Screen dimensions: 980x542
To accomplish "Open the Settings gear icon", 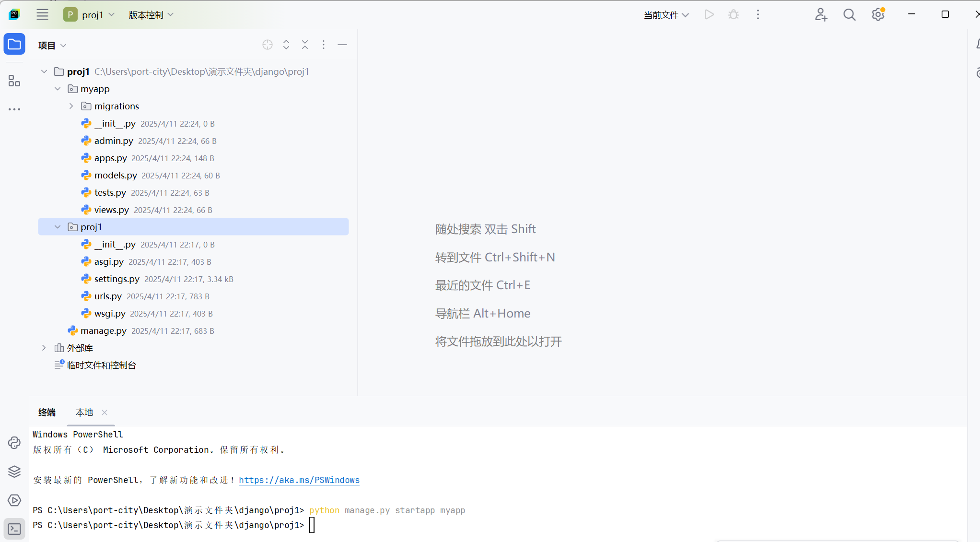I will (x=878, y=14).
